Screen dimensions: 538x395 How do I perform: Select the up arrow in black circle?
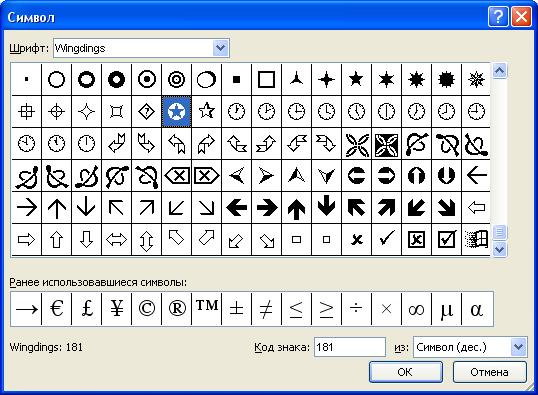click(417, 176)
